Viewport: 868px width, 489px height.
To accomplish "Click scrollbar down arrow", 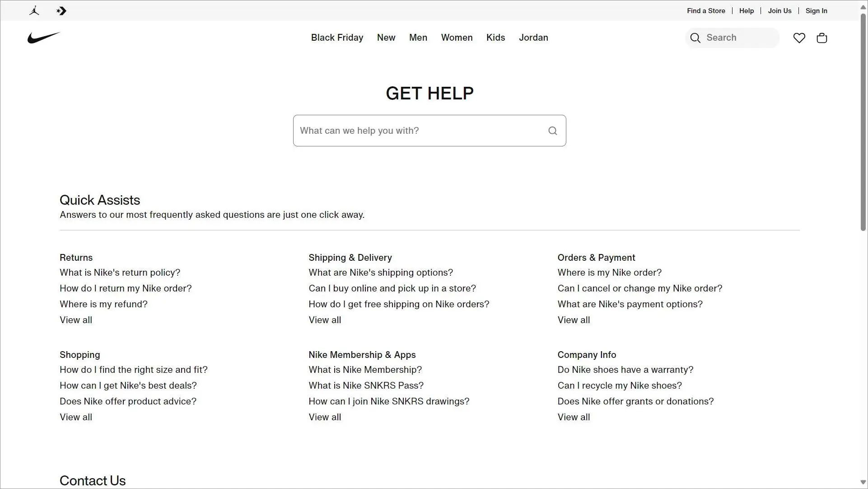I will pos(863,482).
